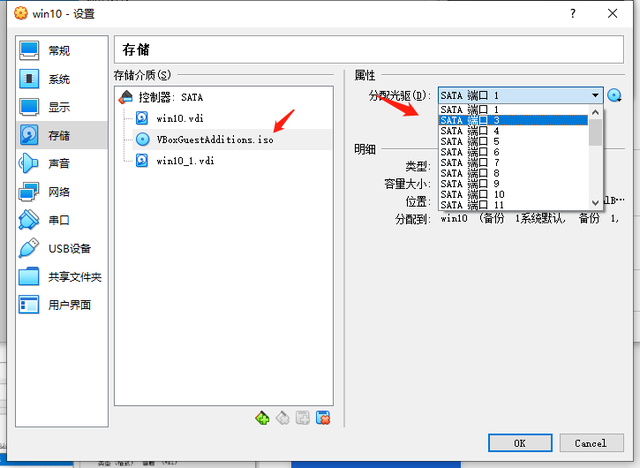This screenshot has width=640, height=468.
Task: Choose SATA 端口 4 from the list
Action: 513,131
